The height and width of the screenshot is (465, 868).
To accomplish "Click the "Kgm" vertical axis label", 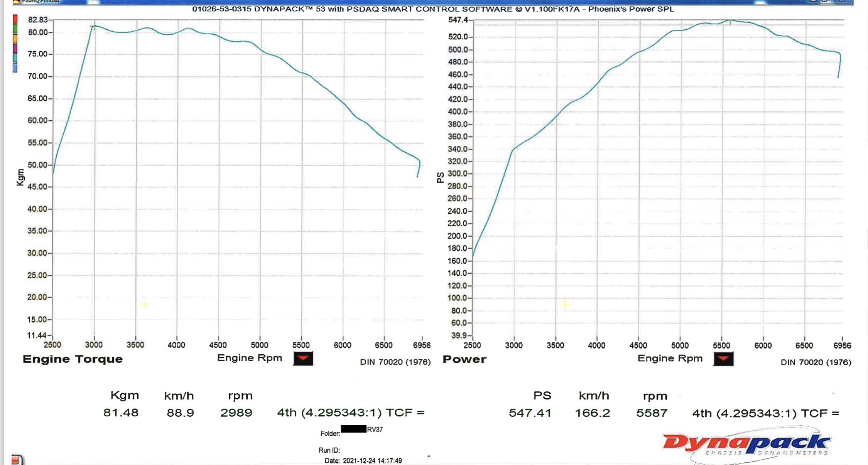I will pyautogui.click(x=20, y=177).
